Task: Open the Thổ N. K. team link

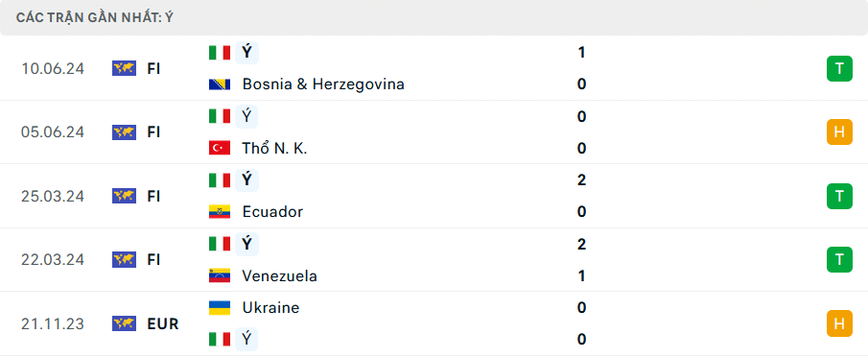Action: point(274,149)
